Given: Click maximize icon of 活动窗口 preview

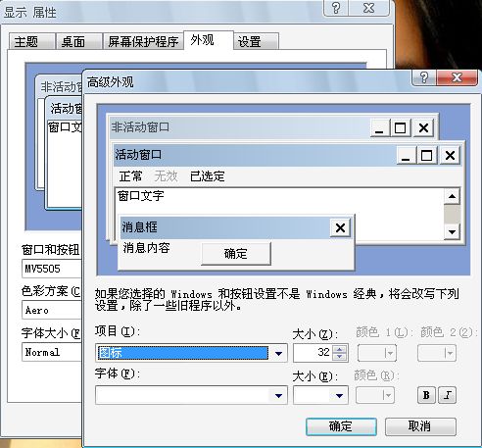Looking at the screenshot, I should pos(426,155).
